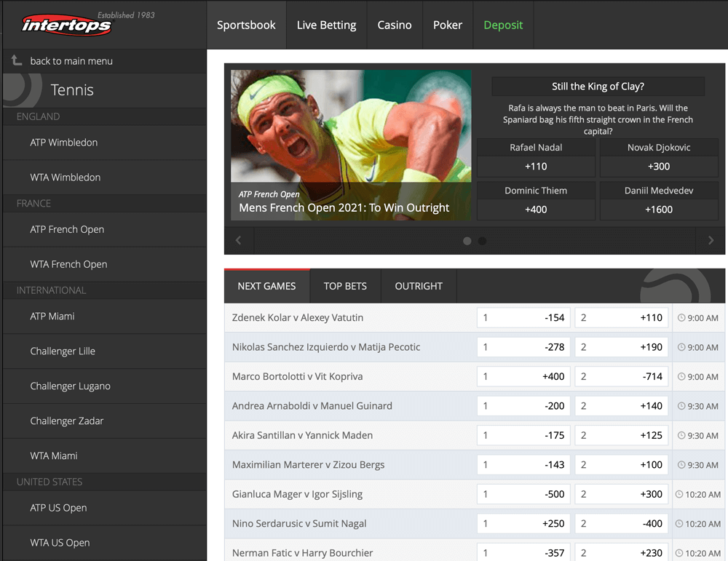Open Nino Serdarusic v Sumit Nagal match
This screenshot has height=561, width=728.
[x=299, y=523]
